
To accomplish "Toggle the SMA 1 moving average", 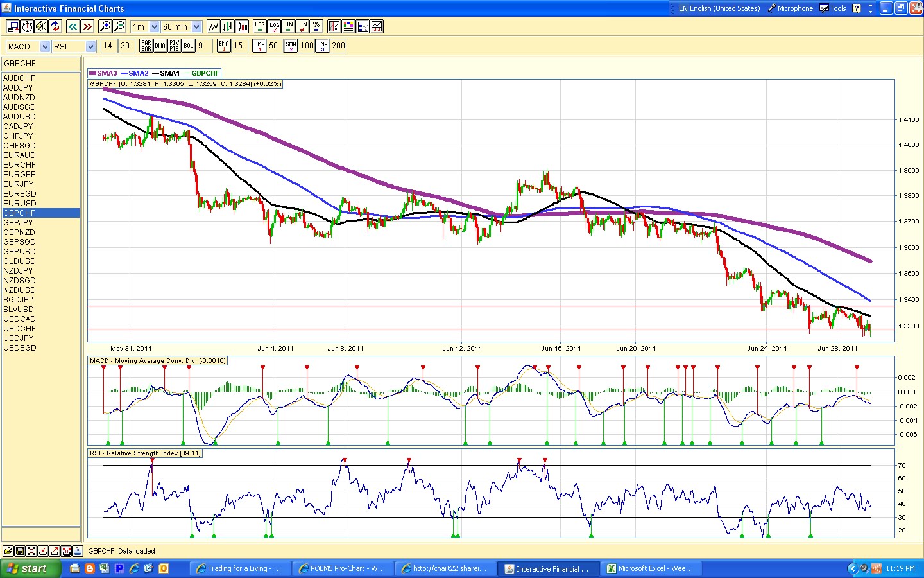I will pyautogui.click(x=259, y=46).
